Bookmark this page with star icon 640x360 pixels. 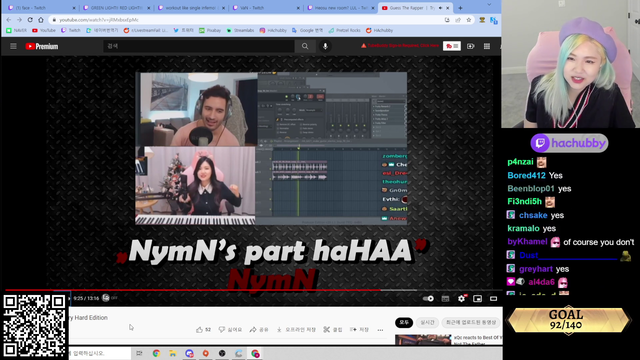(469, 20)
